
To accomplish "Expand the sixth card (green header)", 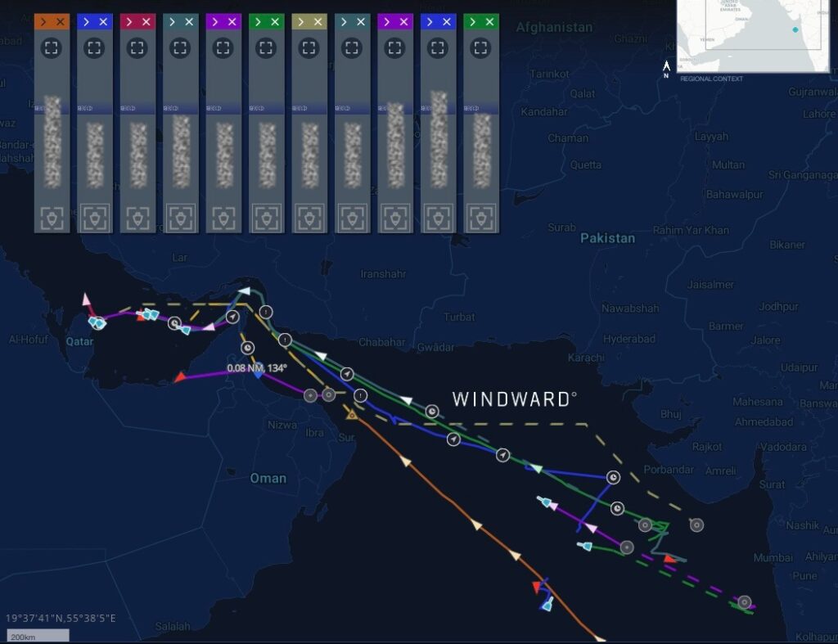I will [x=258, y=22].
